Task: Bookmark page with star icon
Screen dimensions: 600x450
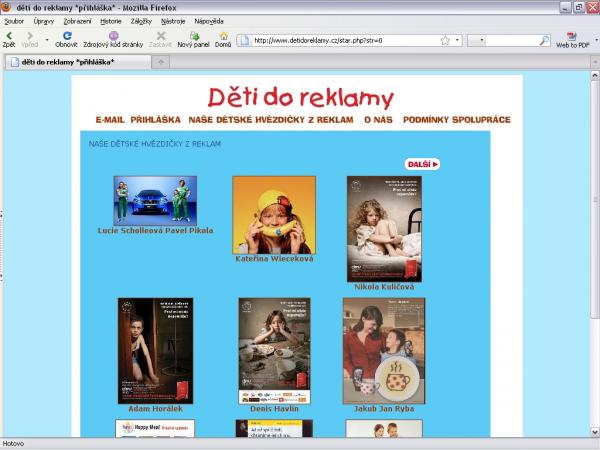Action: point(445,41)
